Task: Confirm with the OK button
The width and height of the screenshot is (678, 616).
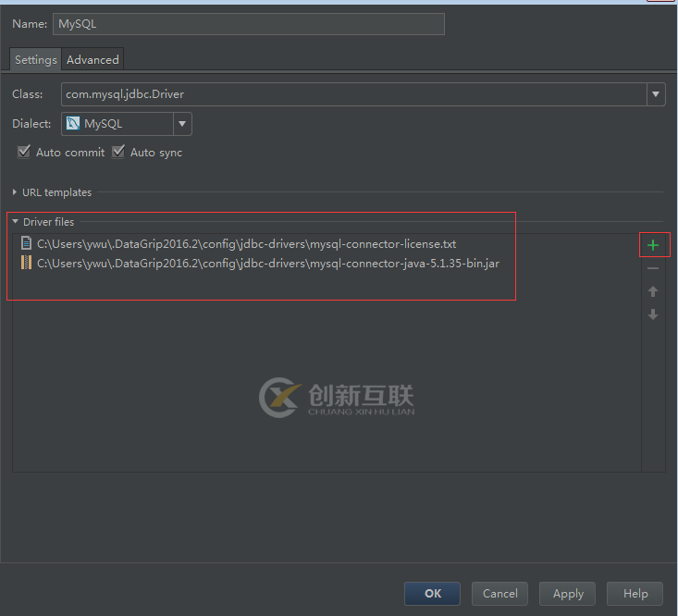Action: (432, 594)
